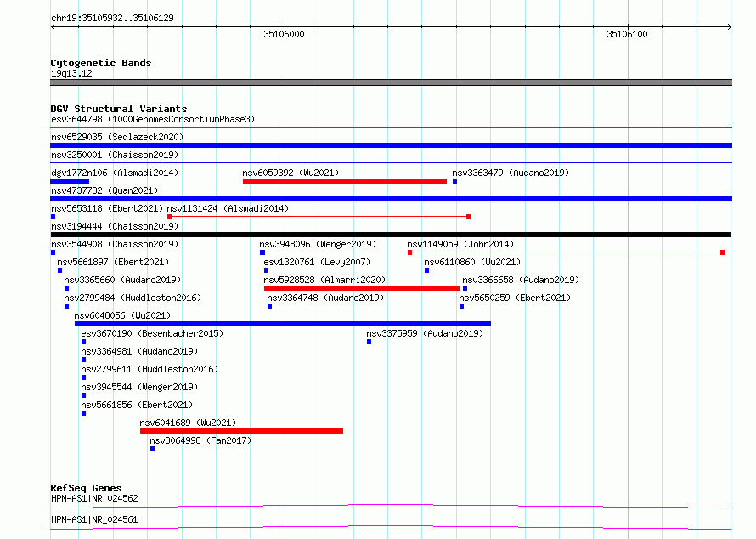The image size is (756, 539).
Task: Select the nsv3064998 Fan2017 marker
Action: click(x=152, y=449)
